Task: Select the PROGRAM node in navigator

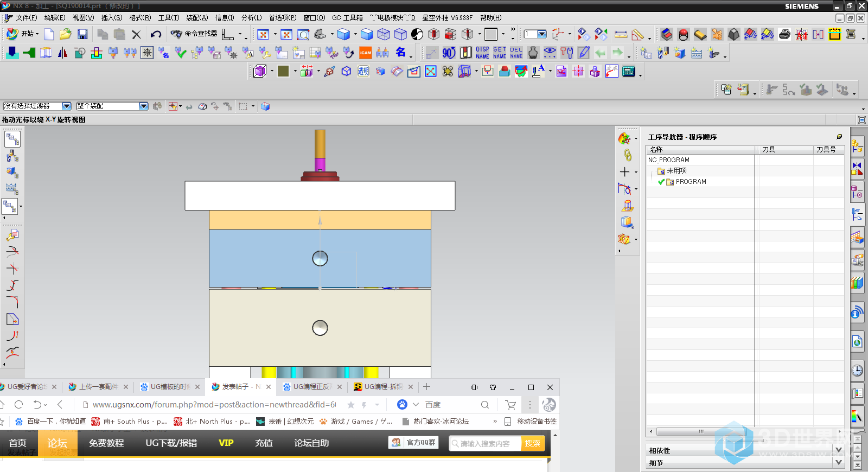Action: [x=691, y=182]
